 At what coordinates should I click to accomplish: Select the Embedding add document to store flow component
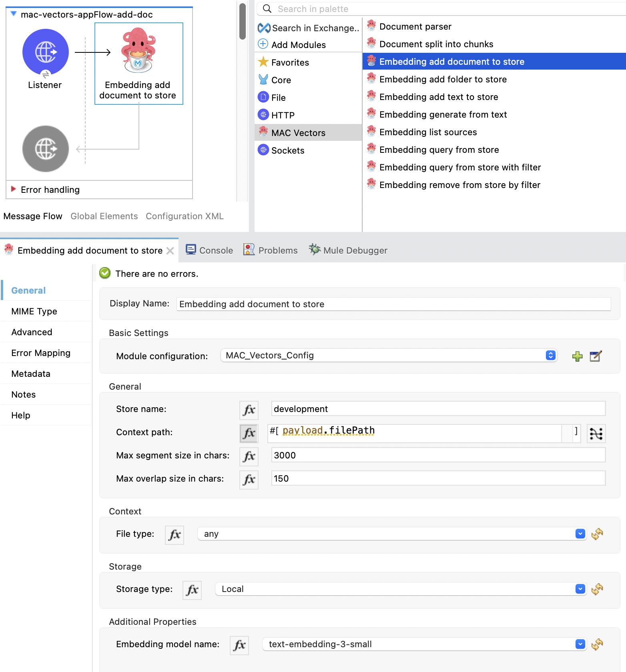[138, 63]
